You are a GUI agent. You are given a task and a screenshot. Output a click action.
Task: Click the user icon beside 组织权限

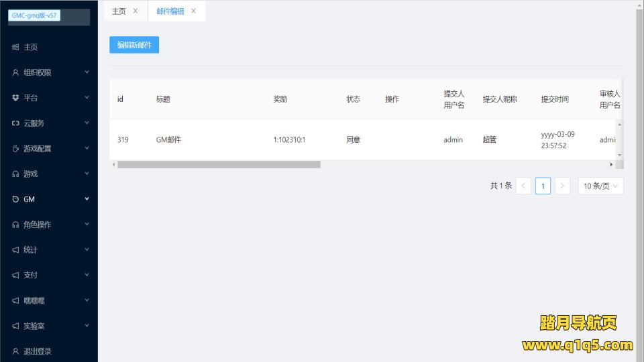(15, 72)
